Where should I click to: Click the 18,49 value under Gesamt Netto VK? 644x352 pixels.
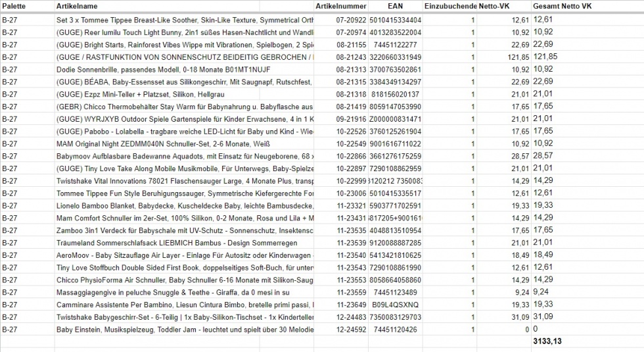coord(543,255)
